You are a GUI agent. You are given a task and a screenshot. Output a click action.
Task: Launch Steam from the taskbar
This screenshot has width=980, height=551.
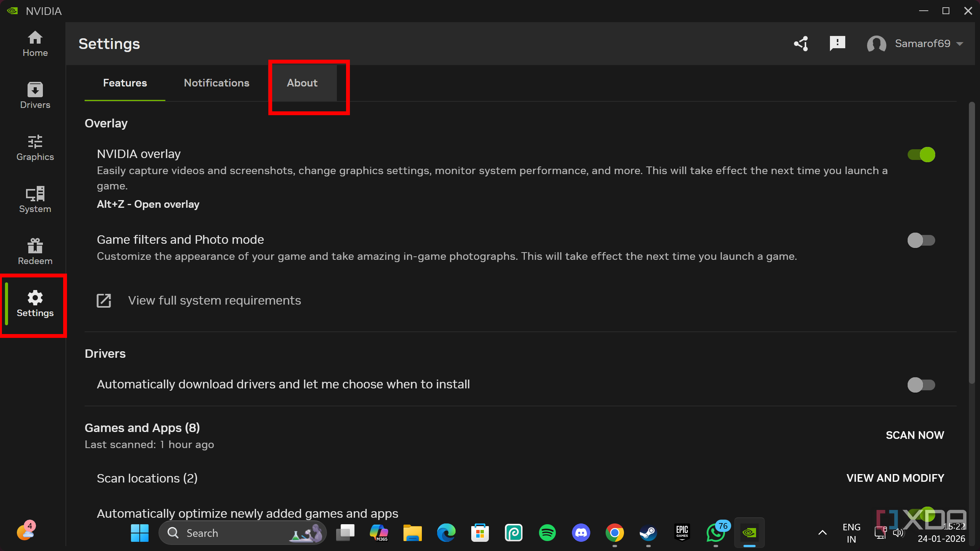coord(648,533)
